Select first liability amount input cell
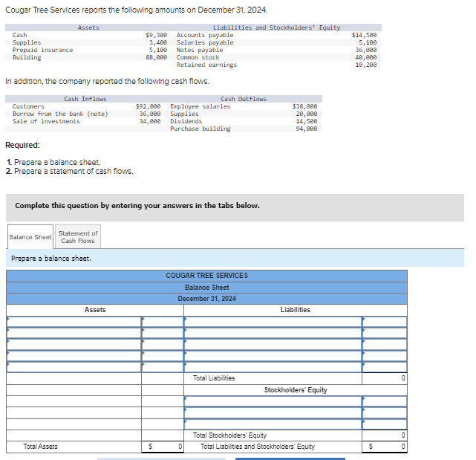Screen dimensions: 476x460 click(x=385, y=322)
